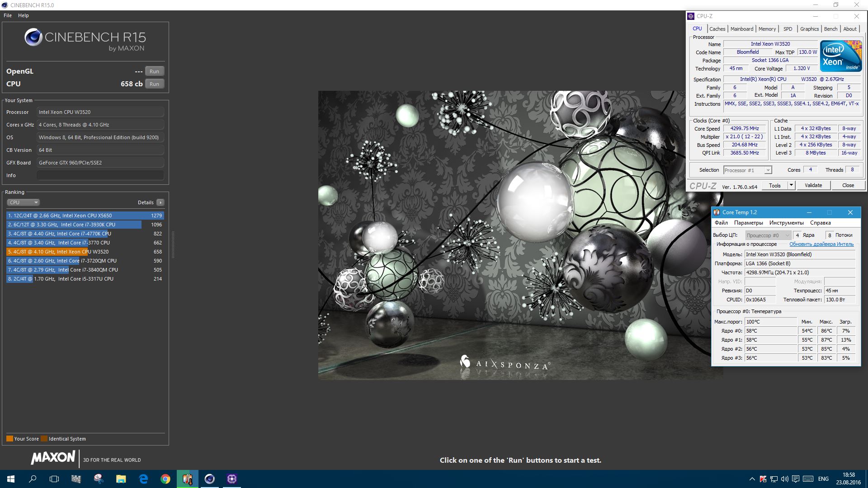Click the volume icon in the system tray

[784, 479]
